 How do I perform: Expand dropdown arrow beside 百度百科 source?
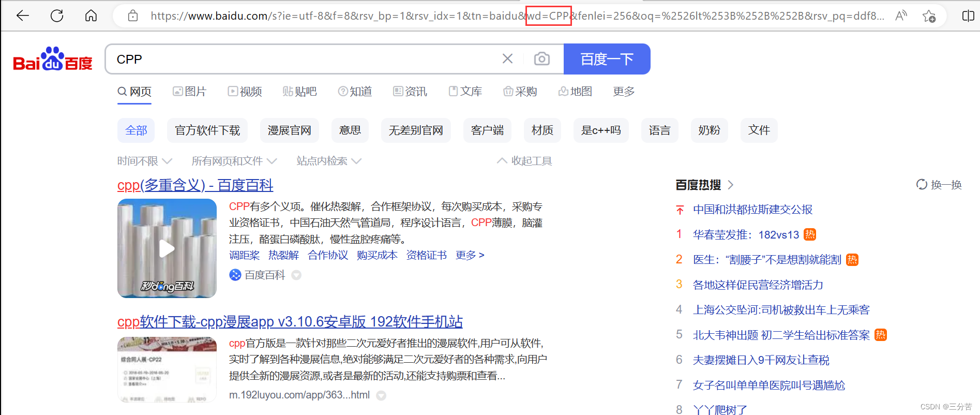pos(296,275)
